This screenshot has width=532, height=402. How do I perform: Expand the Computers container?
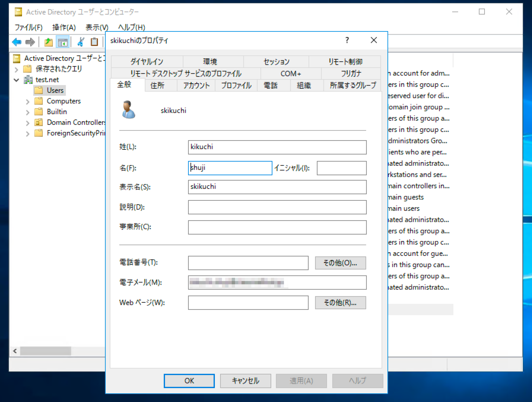pyautogui.click(x=27, y=101)
